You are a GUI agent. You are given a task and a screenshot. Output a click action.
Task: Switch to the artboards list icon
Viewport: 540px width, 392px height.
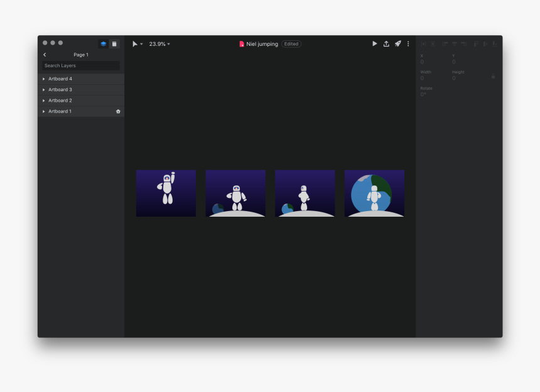(114, 44)
